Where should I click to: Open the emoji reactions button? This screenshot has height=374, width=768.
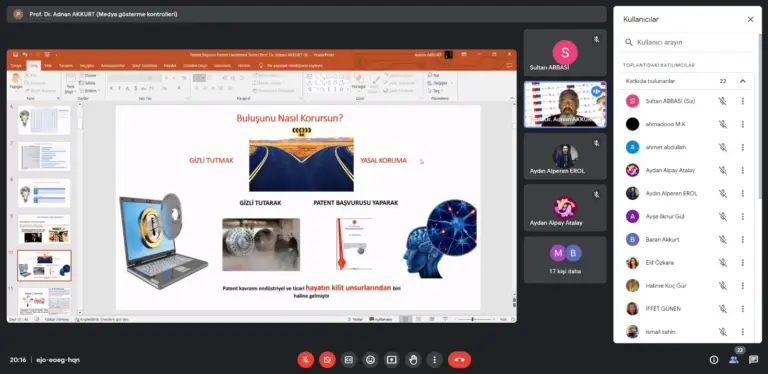point(370,360)
